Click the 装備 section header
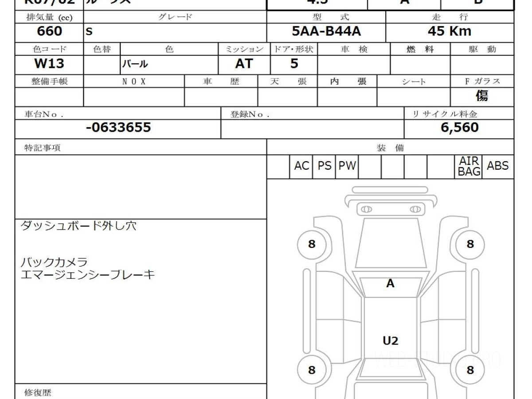Viewport: 532px width, 399px height. (x=391, y=148)
